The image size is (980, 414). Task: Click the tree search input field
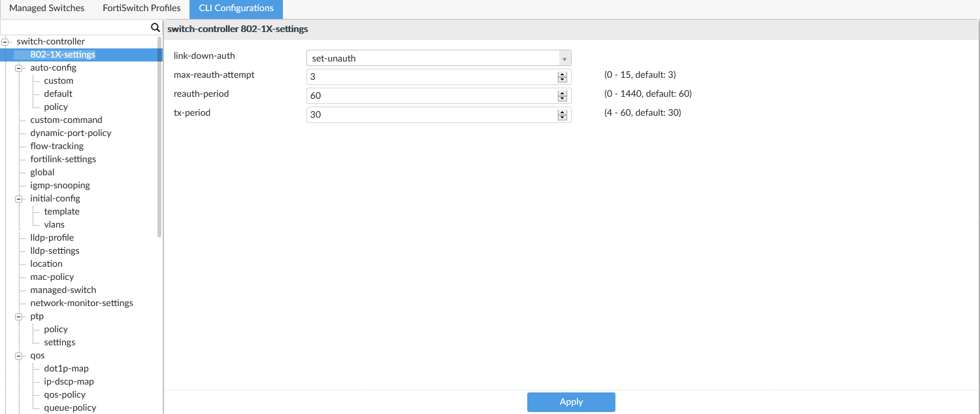pos(75,27)
